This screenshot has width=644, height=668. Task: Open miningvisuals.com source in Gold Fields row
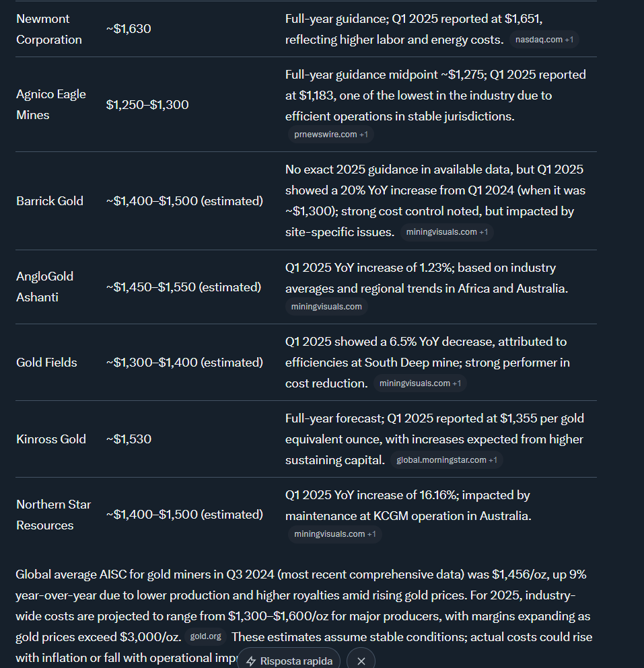pyautogui.click(x=421, y=383)
